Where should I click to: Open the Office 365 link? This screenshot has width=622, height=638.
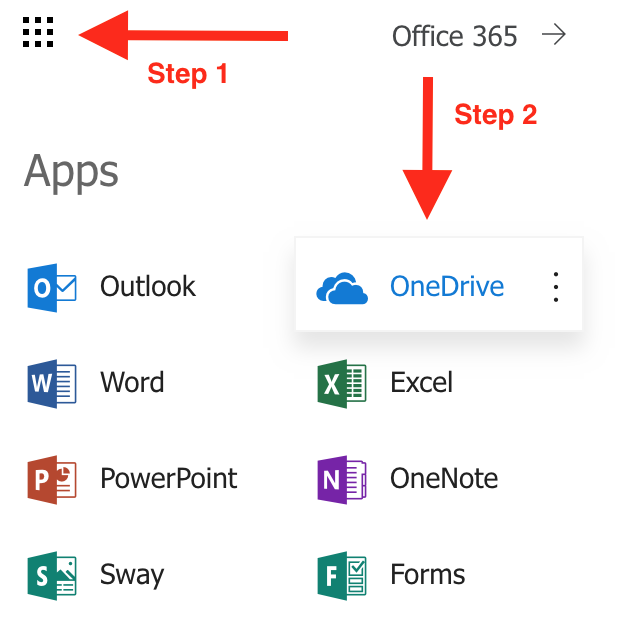pos(454,36)
